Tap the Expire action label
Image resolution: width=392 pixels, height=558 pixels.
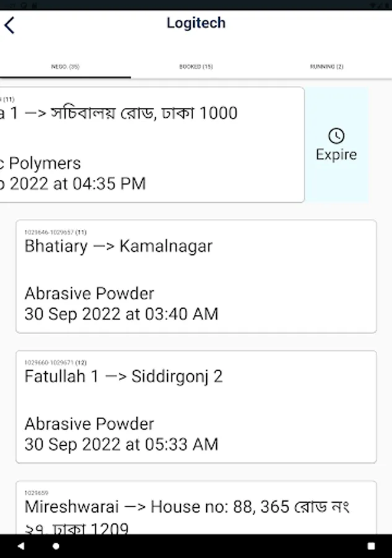click(336, 154)
